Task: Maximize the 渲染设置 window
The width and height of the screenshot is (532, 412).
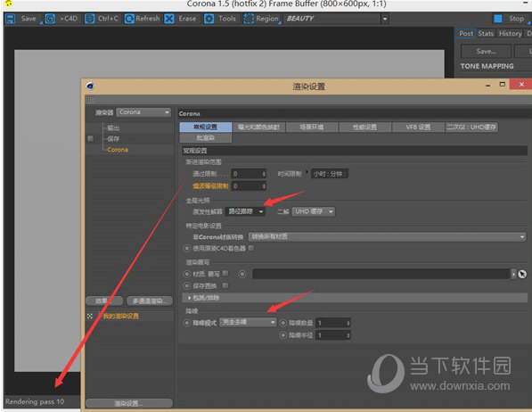Action: (503, 84)
